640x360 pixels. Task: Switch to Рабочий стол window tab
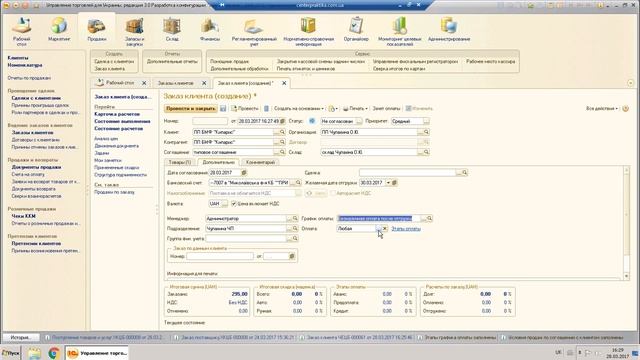point(120,83)
